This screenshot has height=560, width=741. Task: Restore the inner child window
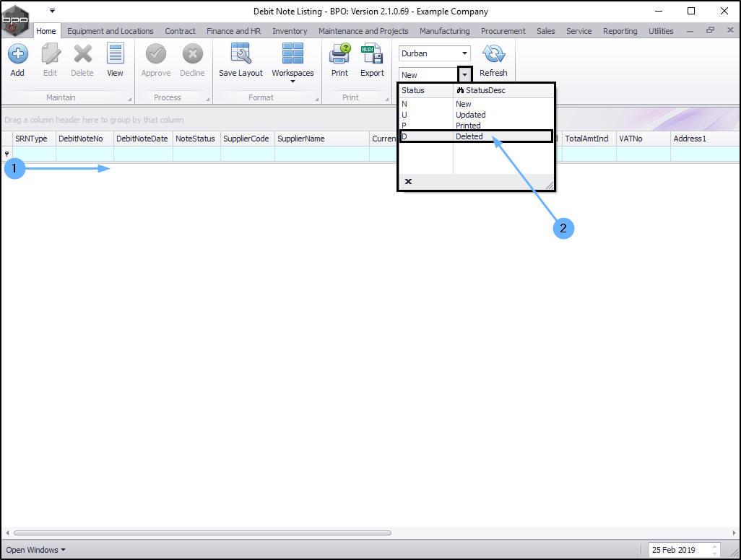pyautogui.click(x=710, y=30)
